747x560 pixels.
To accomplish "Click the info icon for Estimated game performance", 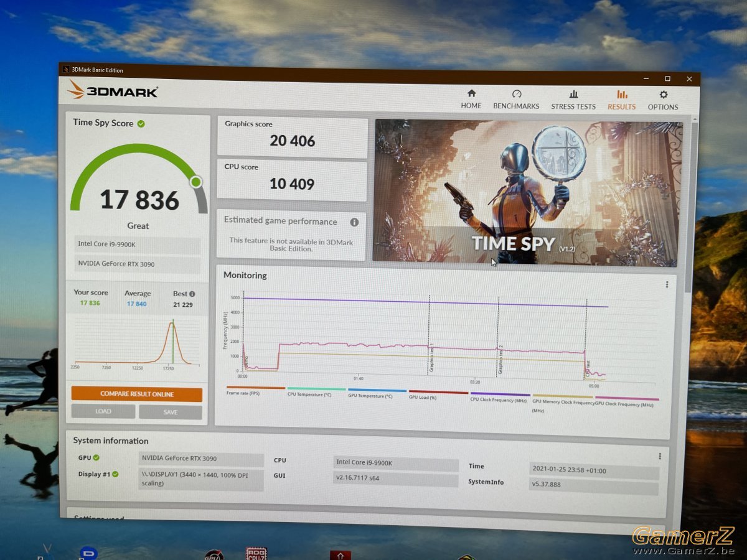I will tap(354, 222).
